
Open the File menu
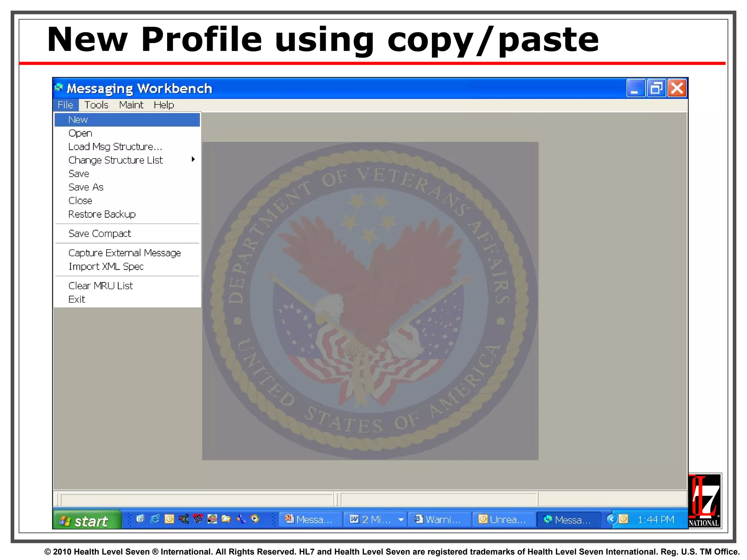coord(66,105)
